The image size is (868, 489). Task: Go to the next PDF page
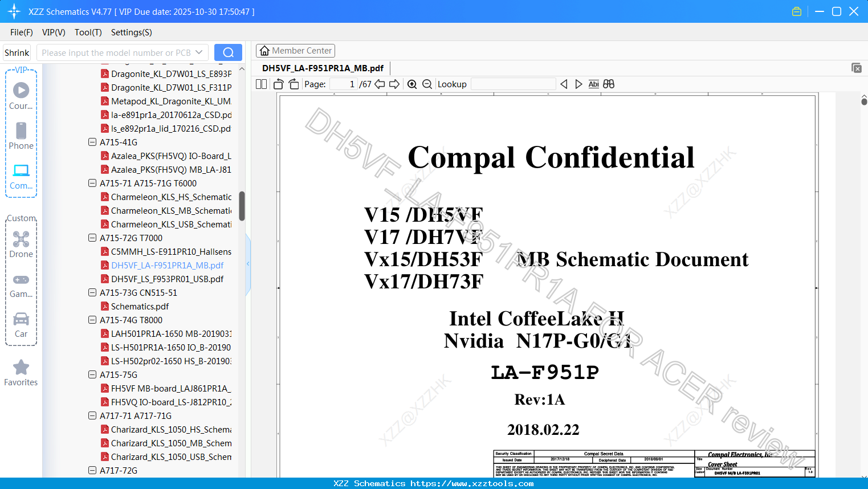[x=394, y=84]
